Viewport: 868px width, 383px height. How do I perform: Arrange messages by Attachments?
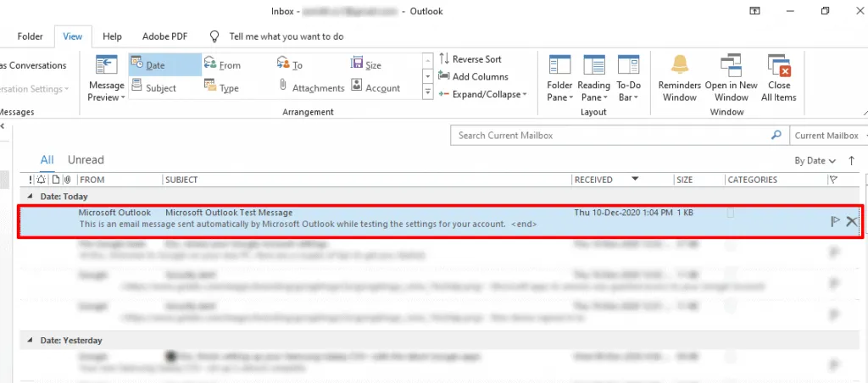point(311,87)
